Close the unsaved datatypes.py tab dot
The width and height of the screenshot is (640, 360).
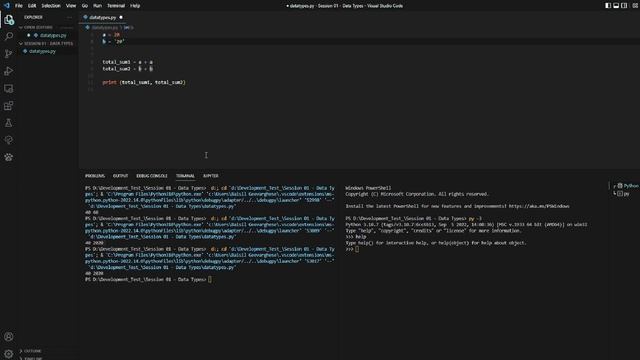[x=121, y=18]
